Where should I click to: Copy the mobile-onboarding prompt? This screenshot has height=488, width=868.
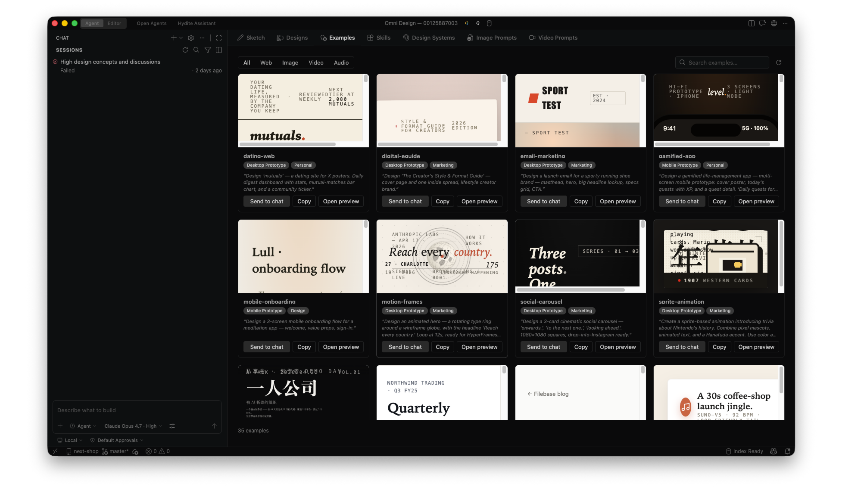pos(304,347)
